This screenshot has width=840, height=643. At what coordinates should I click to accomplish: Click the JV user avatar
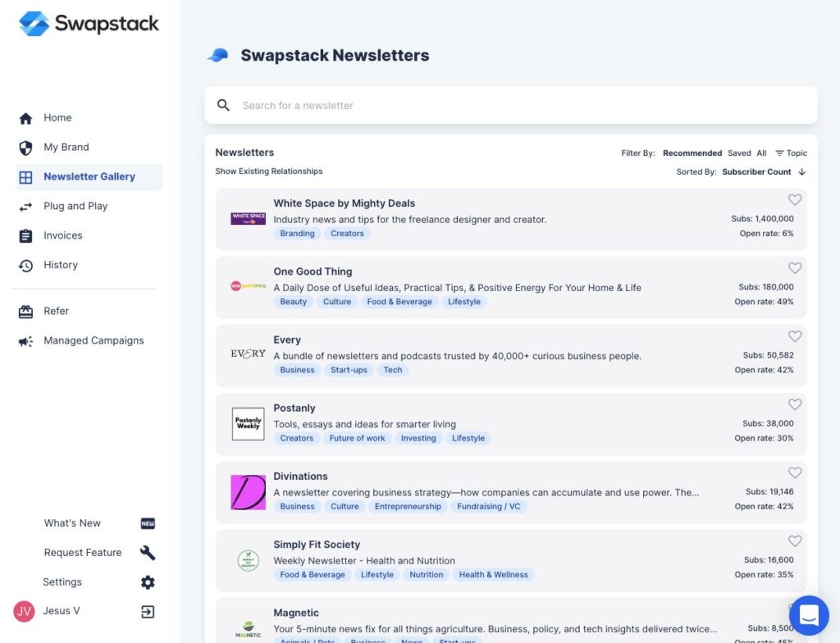pos(24,611)
